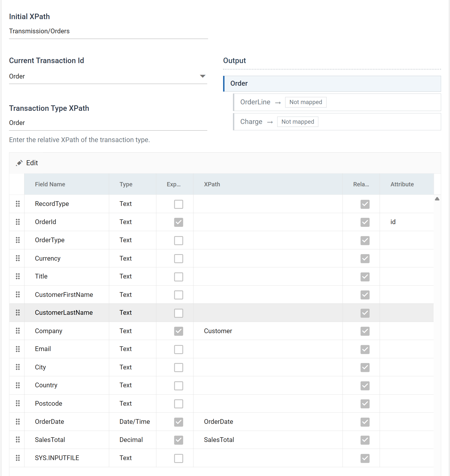Click the drag handle for OrderDate row
Viewport: 450px width, 476px height.
[x=18, y=421]
